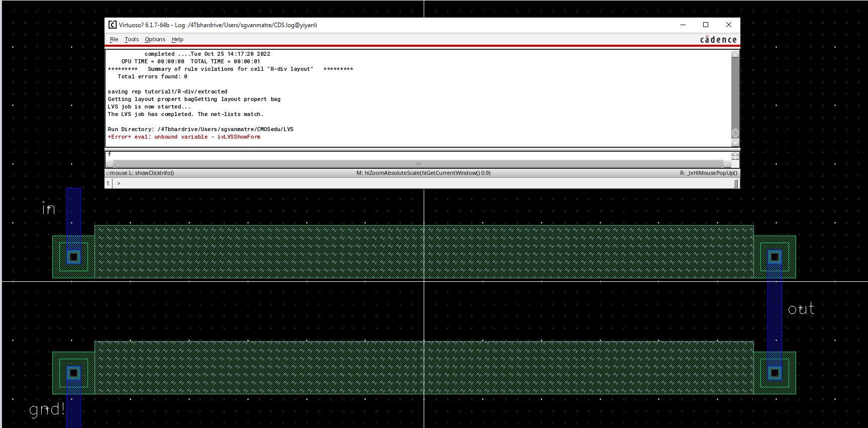This screenshot has width=868, height=428.
Task: Minimize the Virtuoso Log window
Action: click(x=683, y=25)
